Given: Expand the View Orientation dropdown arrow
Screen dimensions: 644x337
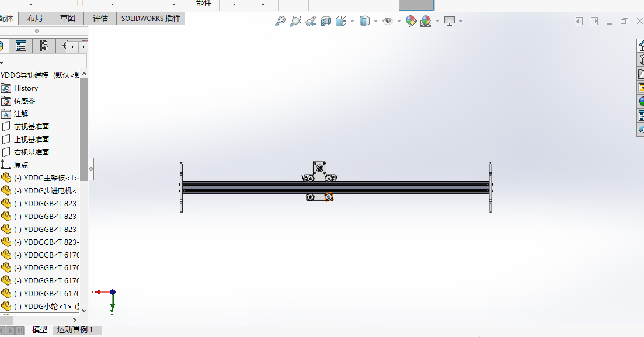Looking at the screenshot, I should point(353,22).
